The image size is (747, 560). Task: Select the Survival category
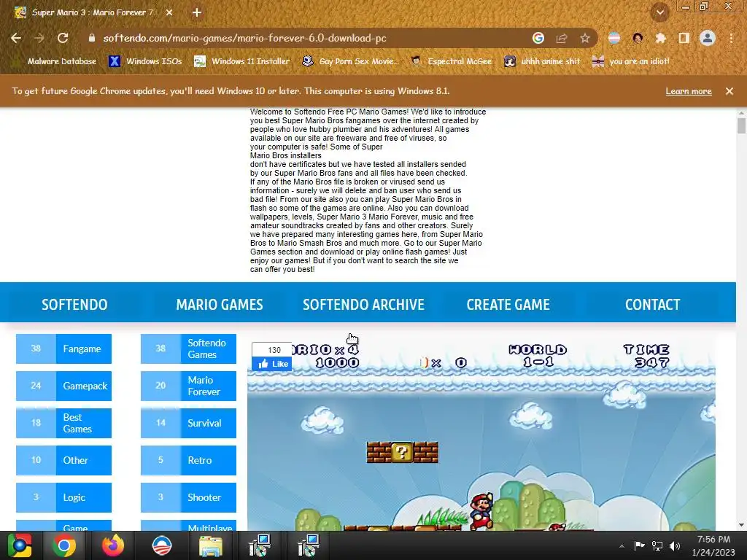[x=189, y=423]
